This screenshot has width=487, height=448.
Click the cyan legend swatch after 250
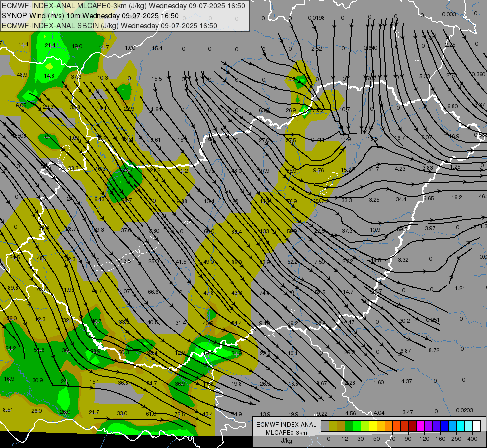(x=460, y=426)
